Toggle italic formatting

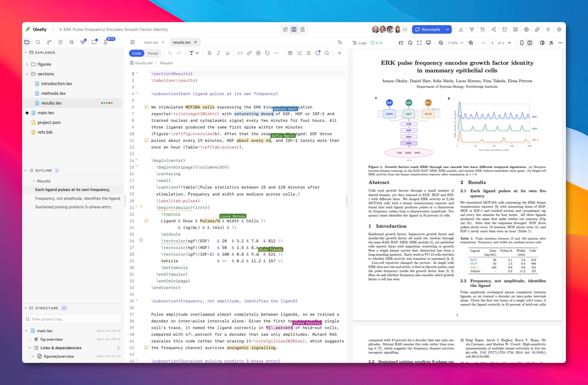(x=218, y=53)
